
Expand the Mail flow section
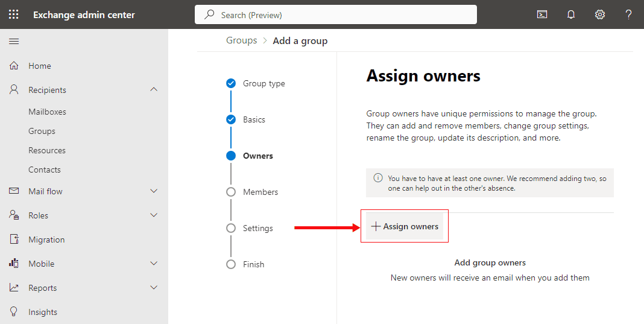[154, 191]
